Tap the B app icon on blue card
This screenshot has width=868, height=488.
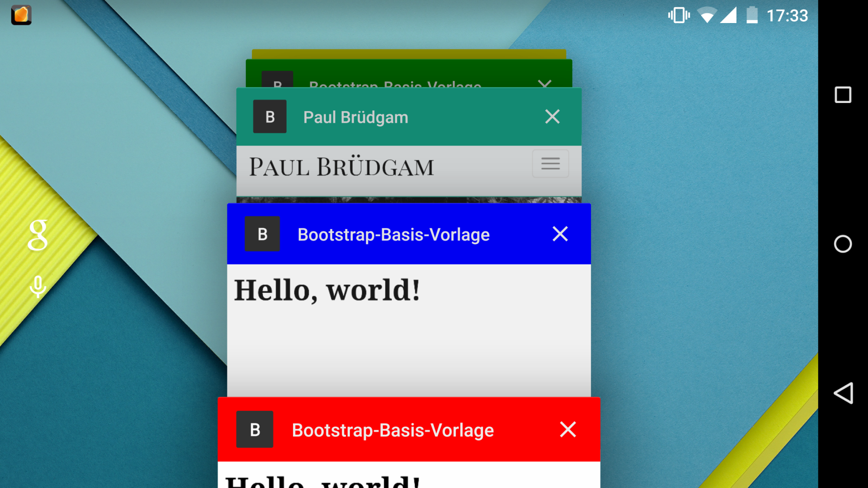(262, 234)
